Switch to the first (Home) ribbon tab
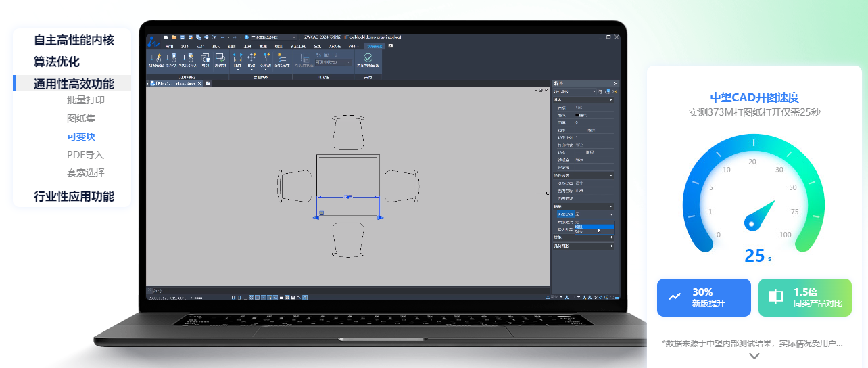Screen dimensions: 868x368 coord(170,46)
